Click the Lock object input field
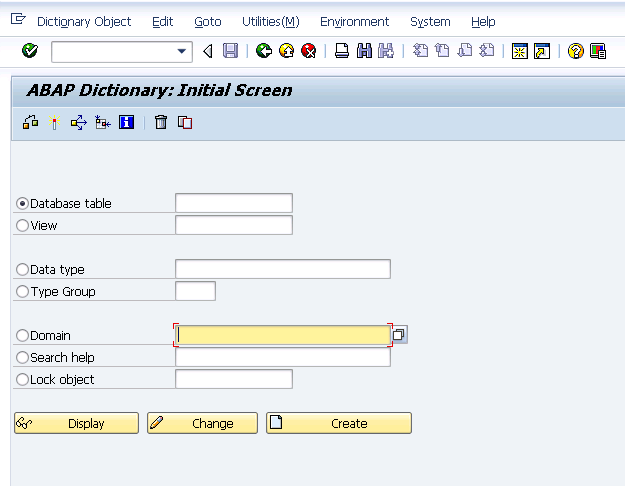The width and height of the screenshot is (625, 486). [x=234, y=379]
